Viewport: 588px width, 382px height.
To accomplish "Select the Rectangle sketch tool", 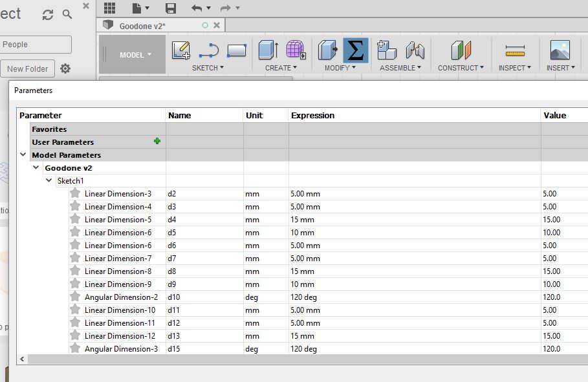I will [x=237, y=50].
